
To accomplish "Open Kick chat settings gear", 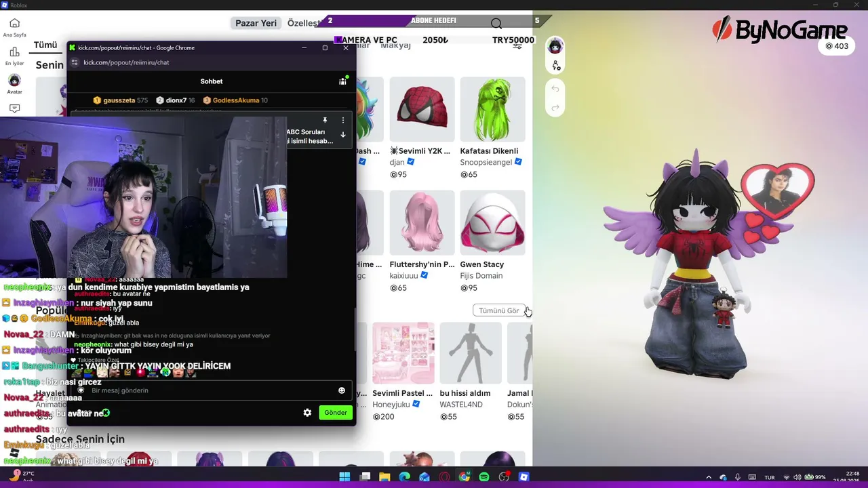I will point(307,413).
